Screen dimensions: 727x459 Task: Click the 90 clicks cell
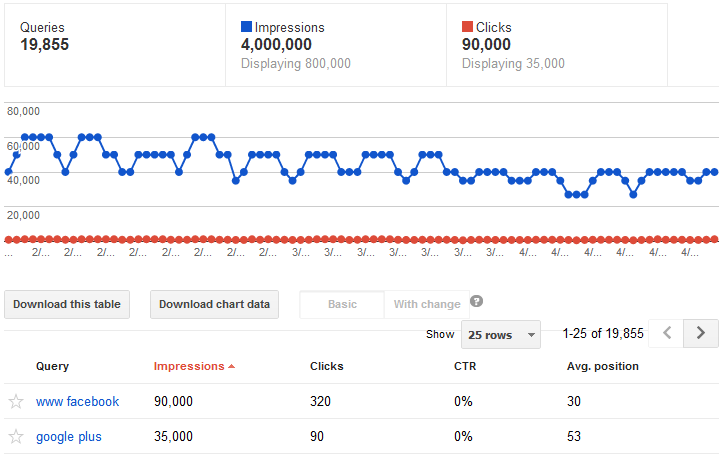(317, 437)
